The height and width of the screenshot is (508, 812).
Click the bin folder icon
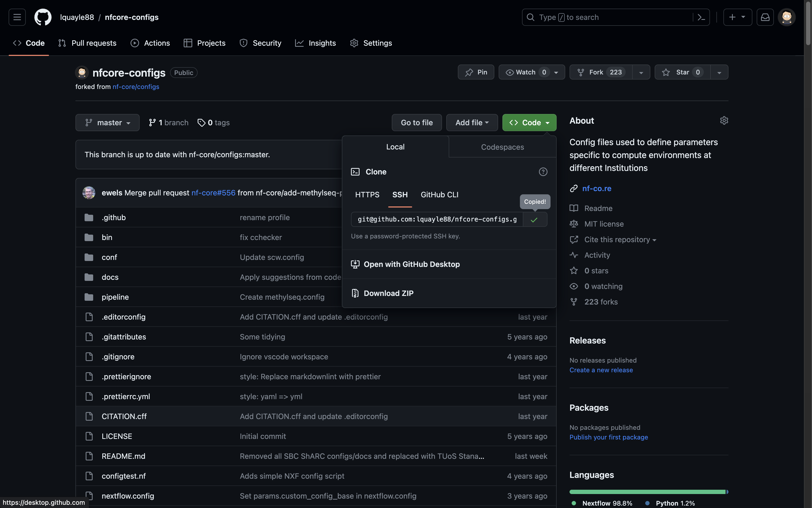pos(89,237)
